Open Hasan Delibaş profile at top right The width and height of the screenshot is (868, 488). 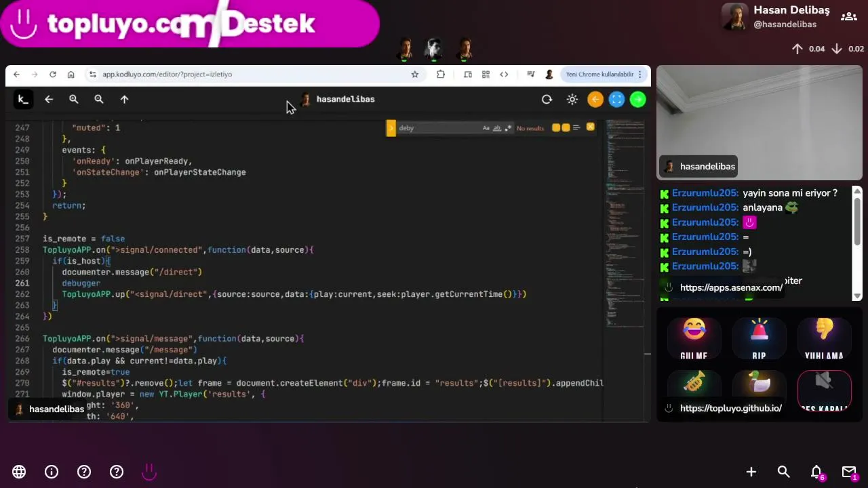coord(776,17)
